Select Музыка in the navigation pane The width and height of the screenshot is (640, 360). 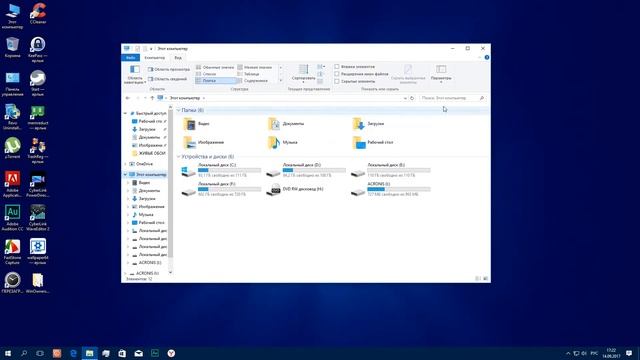(x=143, y=215)
